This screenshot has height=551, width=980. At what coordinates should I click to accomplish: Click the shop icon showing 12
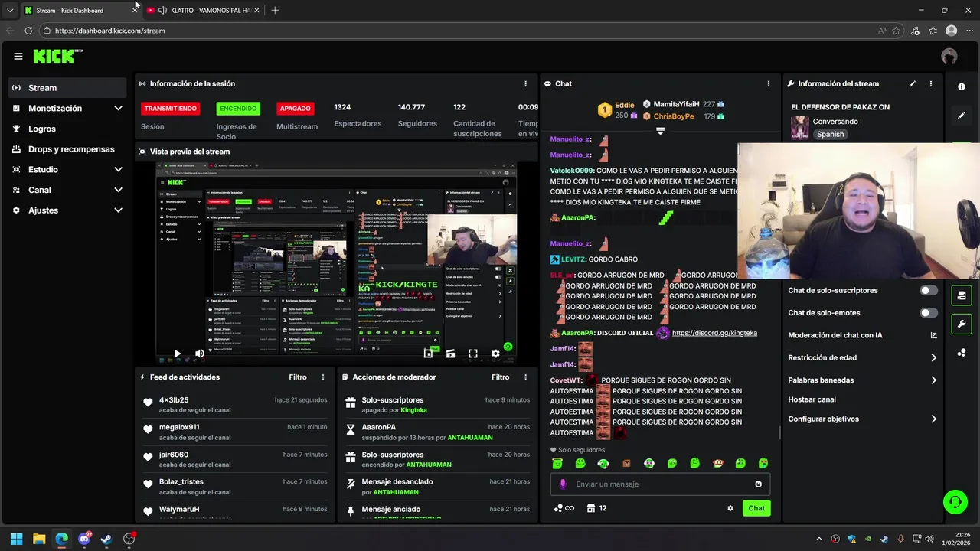click(596, 508)
